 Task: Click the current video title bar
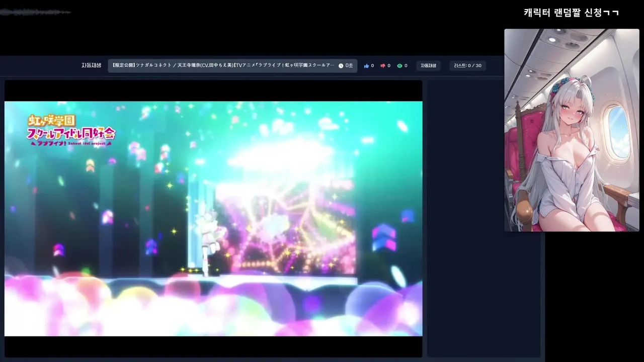232,66
